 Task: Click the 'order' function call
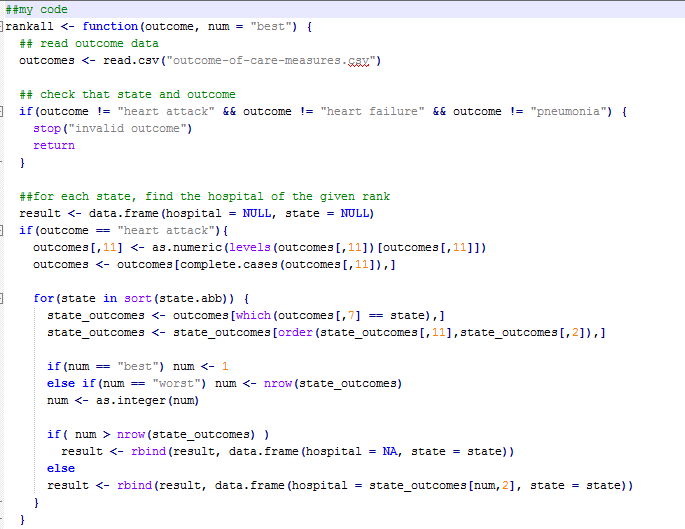tap(295, 333)
